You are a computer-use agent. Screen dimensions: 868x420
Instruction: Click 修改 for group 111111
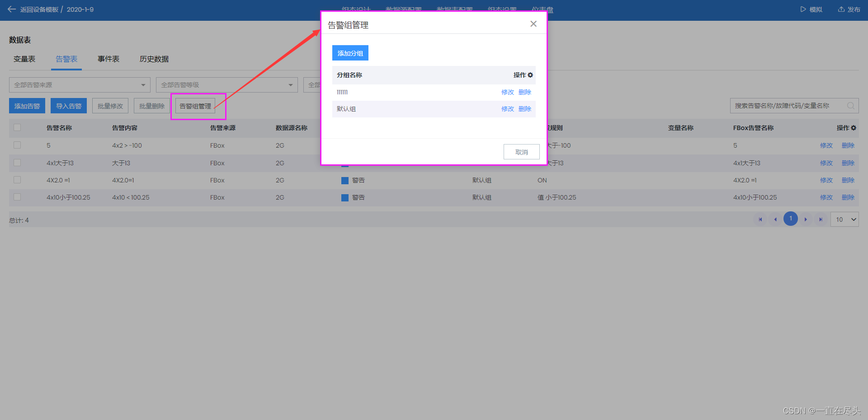coord(508,92)
